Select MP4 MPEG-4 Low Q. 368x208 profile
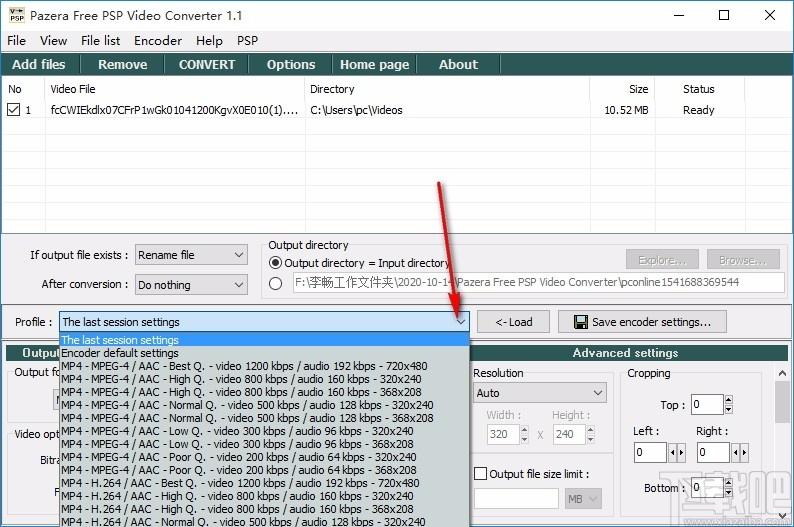794x527 pixels. pos(264,444)
